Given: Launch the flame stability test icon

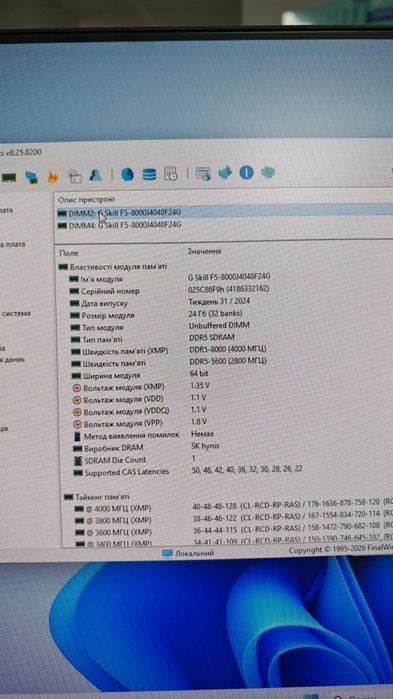Looking at the screenshot, I should pyautogui.click(x=53, y=177).
